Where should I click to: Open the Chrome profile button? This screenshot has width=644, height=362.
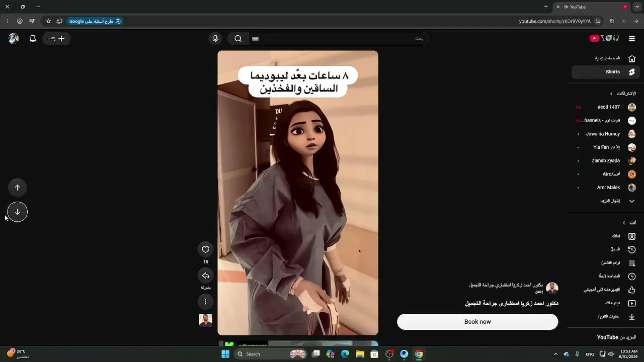pos(20,21)
